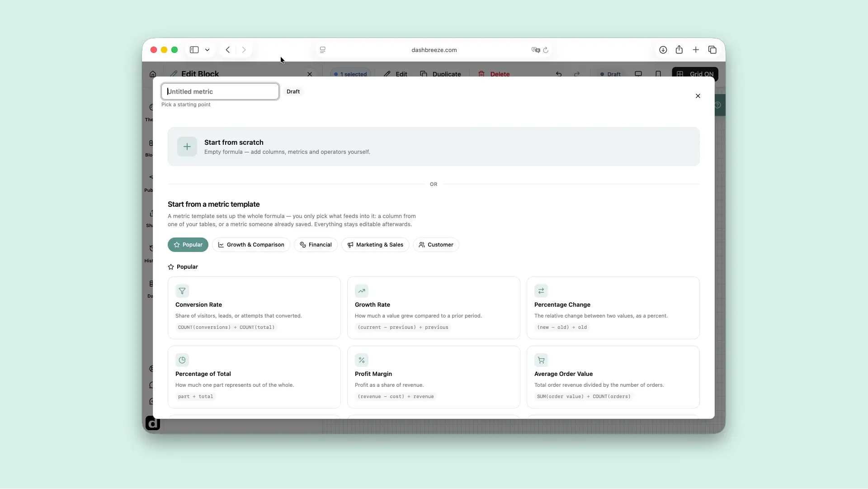The image size is (868, 489).
Task: Click the Percentage of Total pie icon
Action: point(182,360)
